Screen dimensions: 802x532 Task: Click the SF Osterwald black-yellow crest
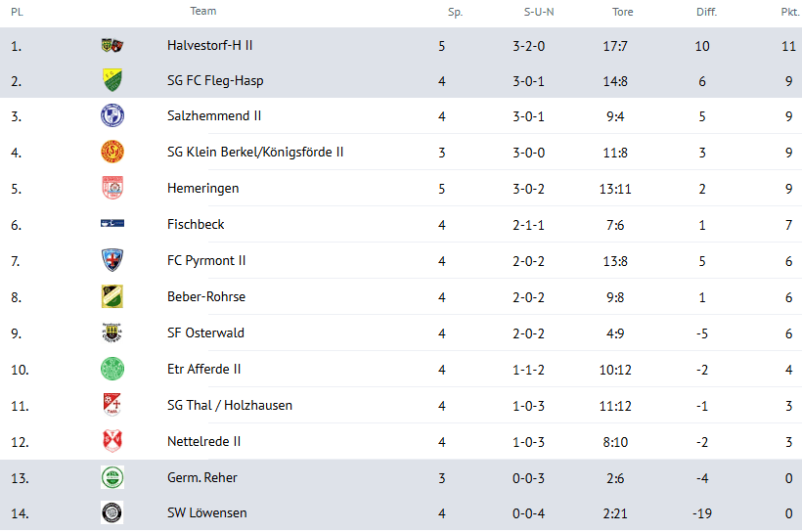(x=112, y=332)
